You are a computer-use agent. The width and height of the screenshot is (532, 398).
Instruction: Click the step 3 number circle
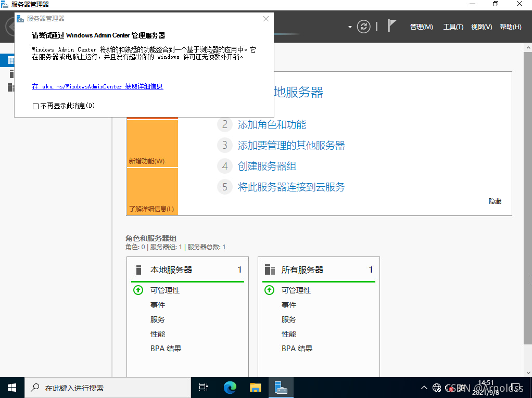click(224, 145)
